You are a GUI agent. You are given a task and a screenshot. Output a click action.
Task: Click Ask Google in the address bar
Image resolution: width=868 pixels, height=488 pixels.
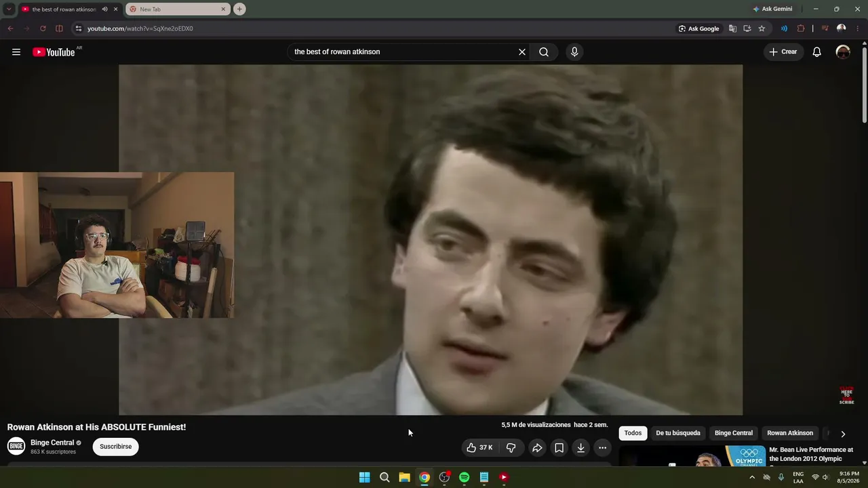pos(699,28)
